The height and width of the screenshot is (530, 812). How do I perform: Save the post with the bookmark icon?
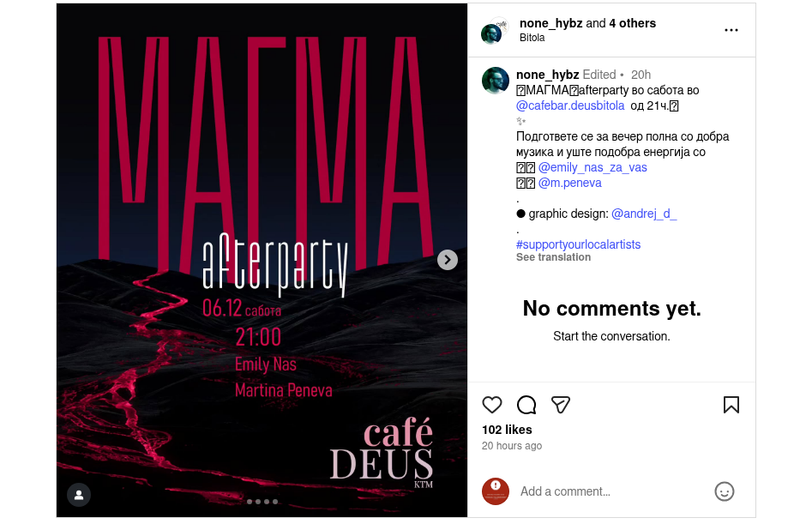pos(731,405)
